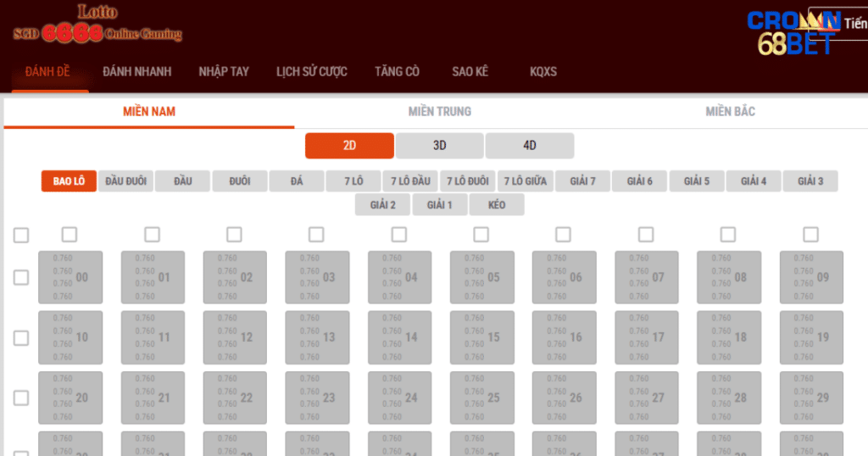Open the KQXS results menu
The width and height of the screenshot is (868, 456).
[x=542, y=72]
